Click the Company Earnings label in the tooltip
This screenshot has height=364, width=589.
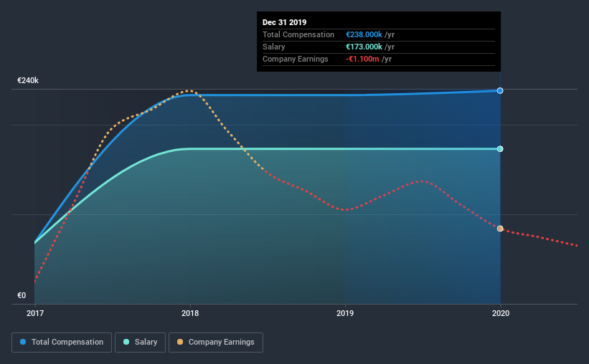click(x=296, y=59)
